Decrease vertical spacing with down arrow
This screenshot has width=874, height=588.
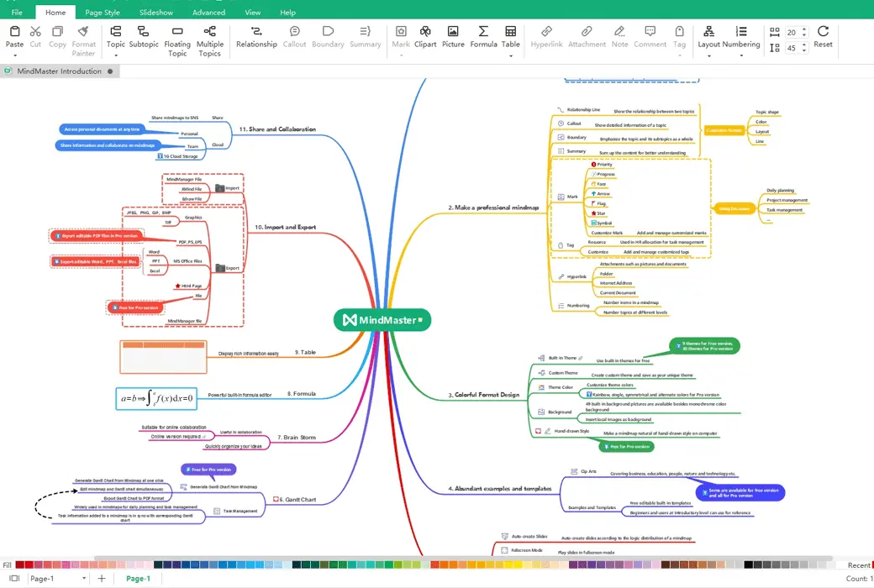pyautogui.click(x=803, y=50)
